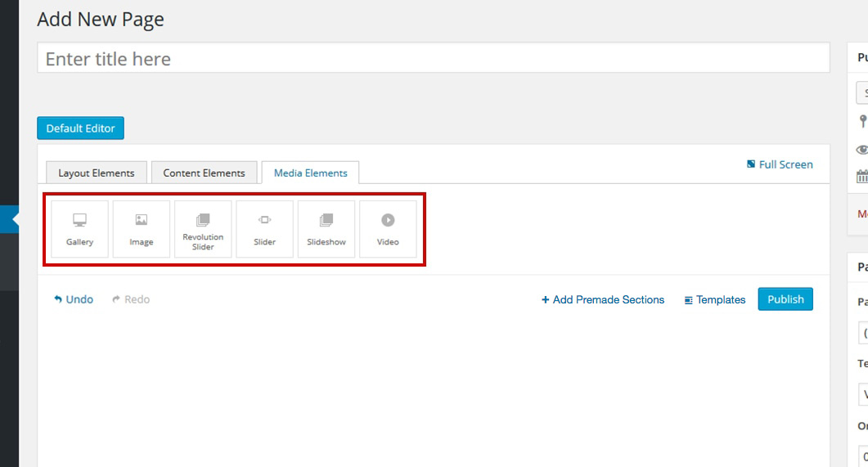
Task: Switch to the Layout Elements tab
Action: click(x=96, y=173)
